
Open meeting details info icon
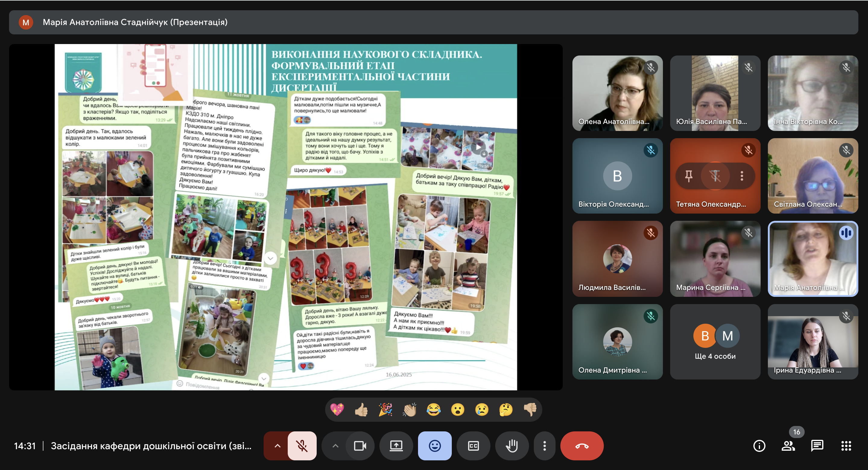[759, 446]
